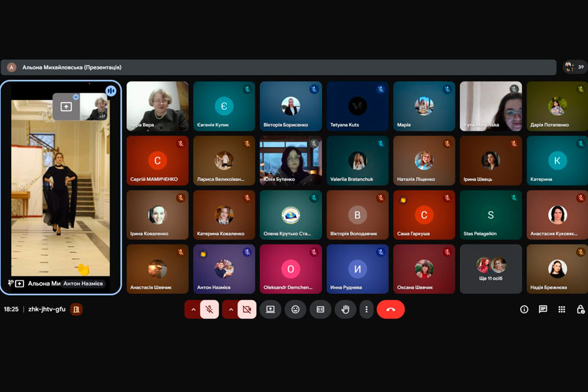Select Юлія Бутенко video tile
588x392 pixels.
(x=291, y=161)
